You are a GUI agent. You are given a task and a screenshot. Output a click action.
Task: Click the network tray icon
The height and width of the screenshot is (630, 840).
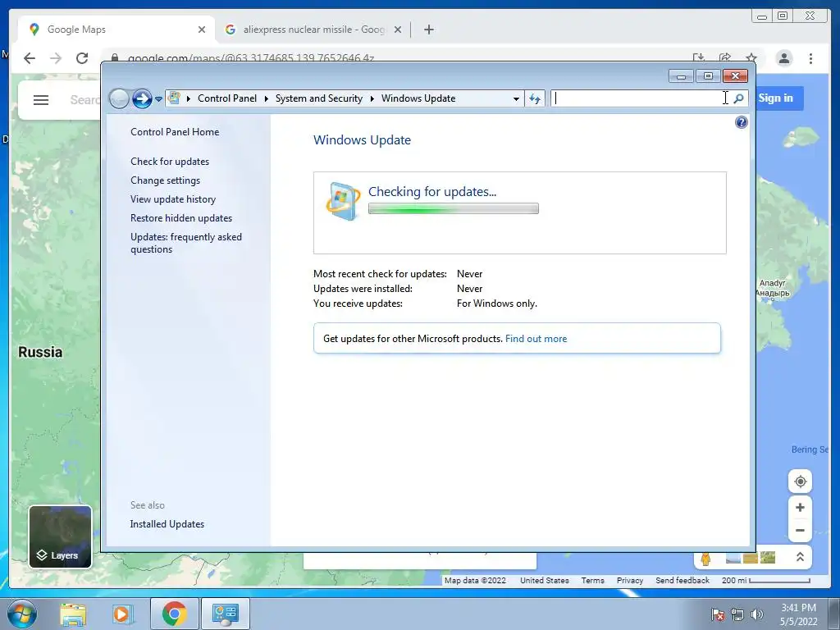[x=737, y=614]
